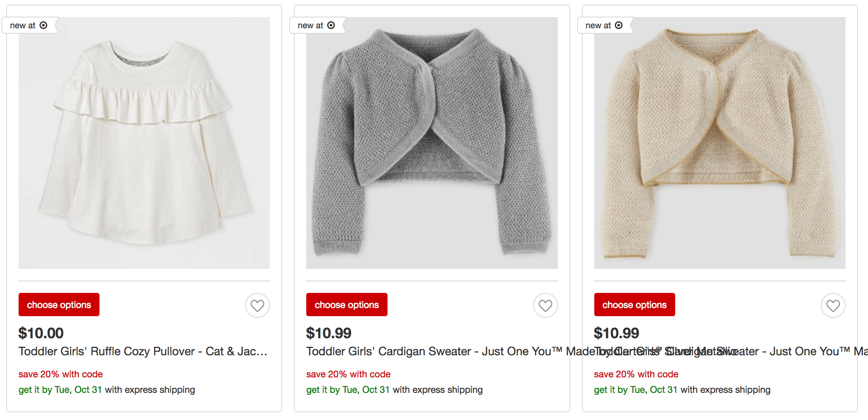
Task: Click express shipping date under the white pullover
Action: (x=60, y=390)
